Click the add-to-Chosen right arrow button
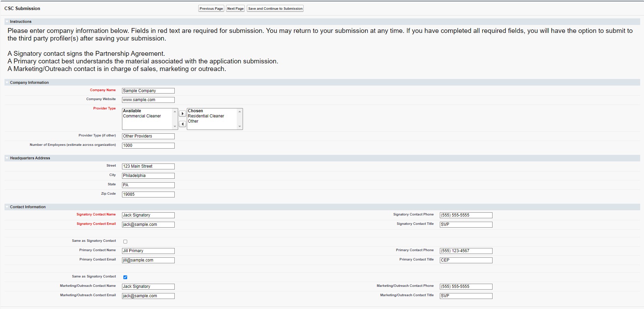Screen dimensions: 644x309 (182, 114)
